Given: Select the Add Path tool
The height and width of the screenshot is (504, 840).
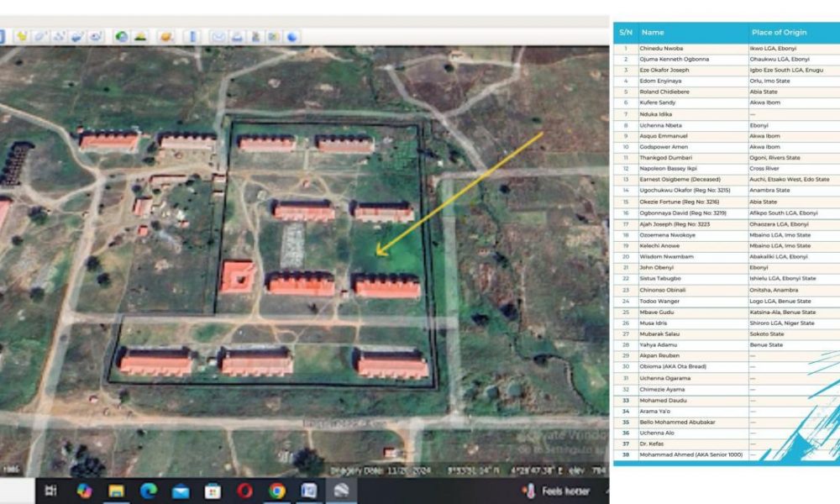Looking at the screenshot, I should tap(59, 37).
